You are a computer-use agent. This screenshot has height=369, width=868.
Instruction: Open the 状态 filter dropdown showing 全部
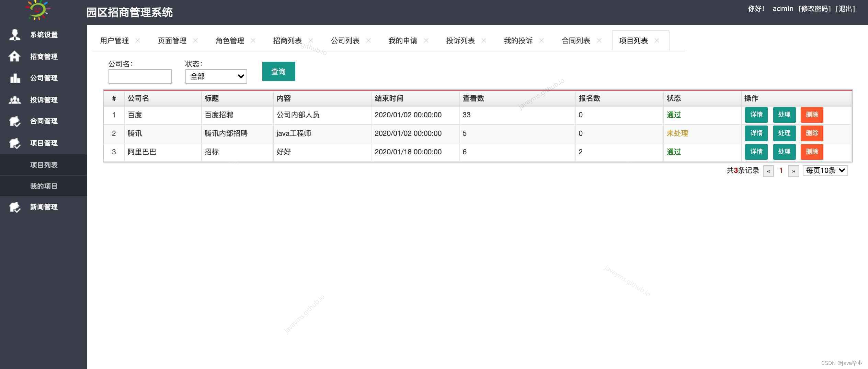pos(216,76)
